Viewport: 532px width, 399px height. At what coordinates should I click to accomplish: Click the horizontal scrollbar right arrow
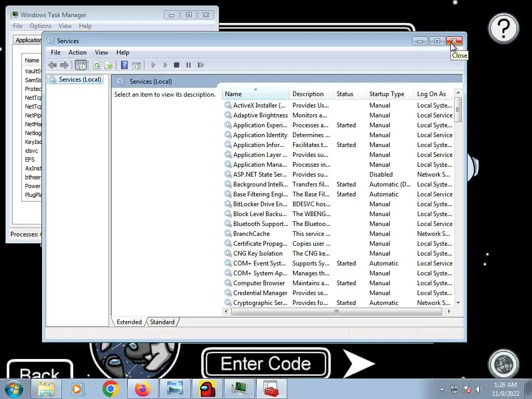(449, 312)
